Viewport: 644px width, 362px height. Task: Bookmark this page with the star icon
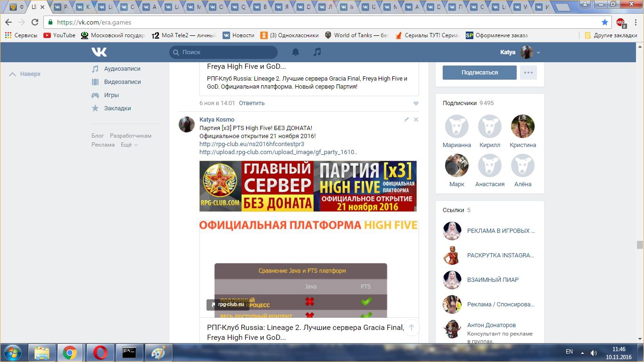coord(605,22)
